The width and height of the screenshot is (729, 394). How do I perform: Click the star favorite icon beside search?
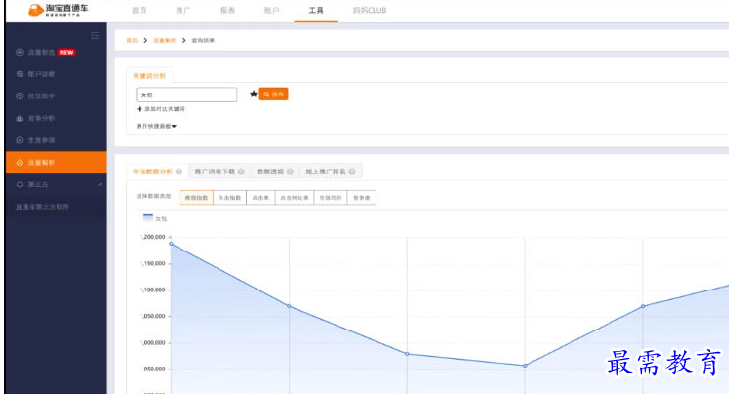(253, 94)
